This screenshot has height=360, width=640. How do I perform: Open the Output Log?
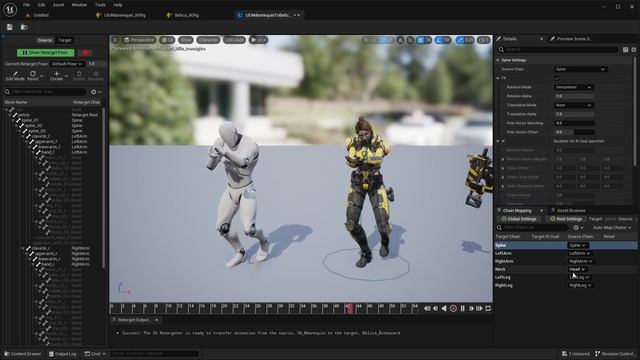click(62, 354)
